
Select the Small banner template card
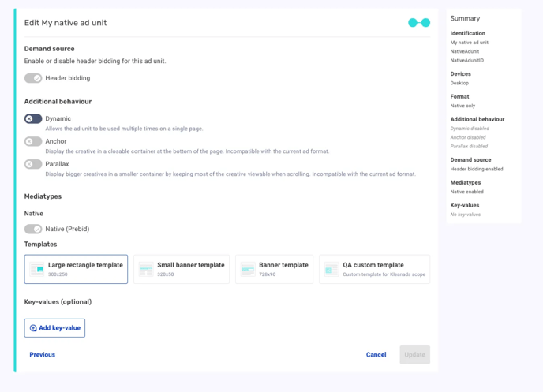tap(182, 269)
